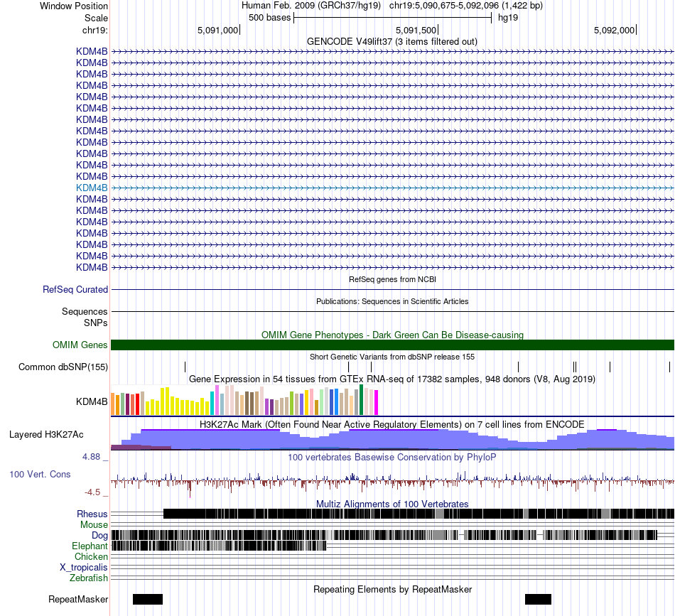Click the "RefSeq Curated" track label
The image size is (675, 616).
tap(75, 290)
